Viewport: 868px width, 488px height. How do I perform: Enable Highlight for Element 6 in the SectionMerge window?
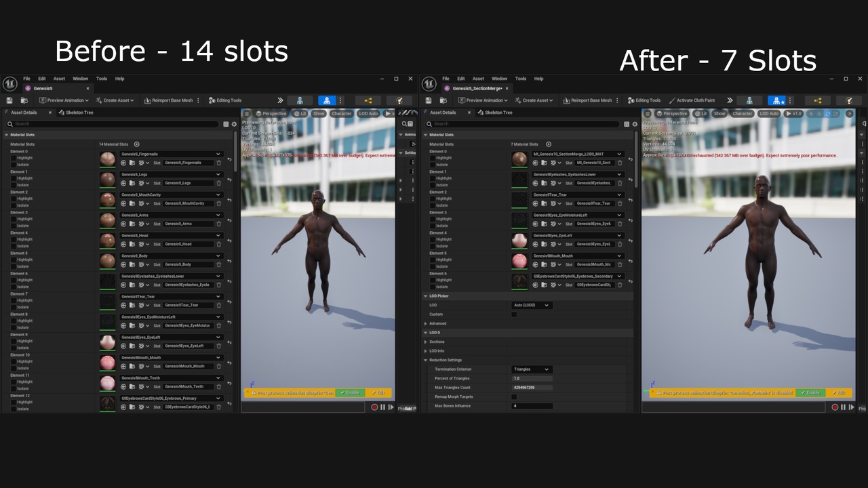pyautogui.click(x=433, y=280)
